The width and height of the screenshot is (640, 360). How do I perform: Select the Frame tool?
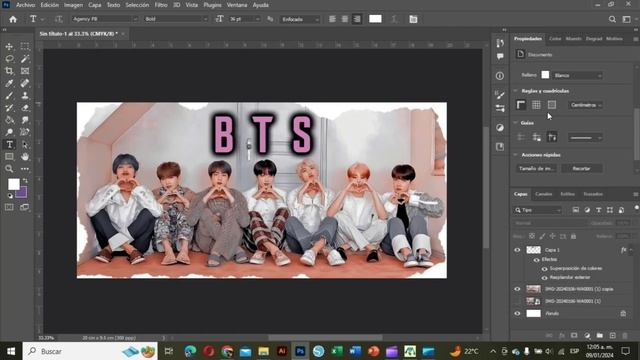click(25, 71)
